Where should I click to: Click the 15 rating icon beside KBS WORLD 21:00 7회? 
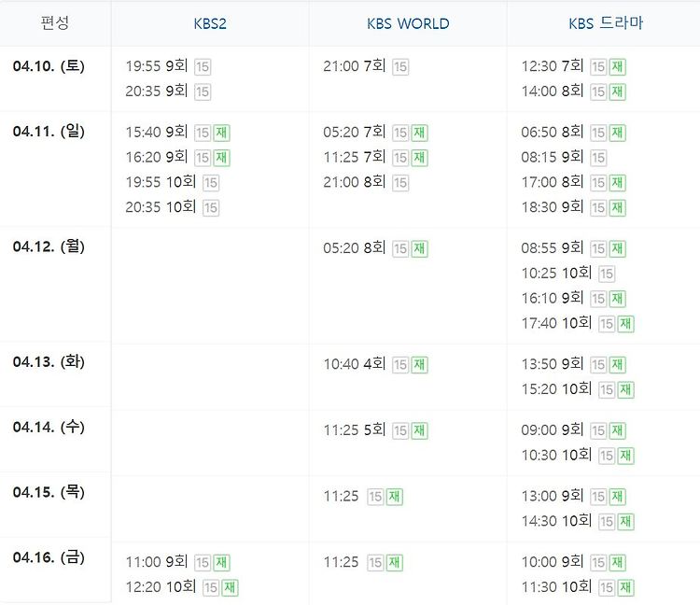(x=400, y=67)
